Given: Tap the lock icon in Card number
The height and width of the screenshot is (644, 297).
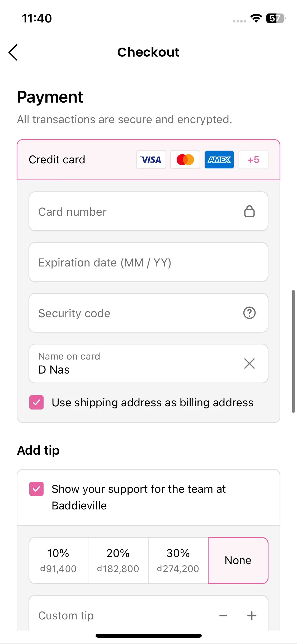Looking at the screenshot, I should [x=249, y=211].
